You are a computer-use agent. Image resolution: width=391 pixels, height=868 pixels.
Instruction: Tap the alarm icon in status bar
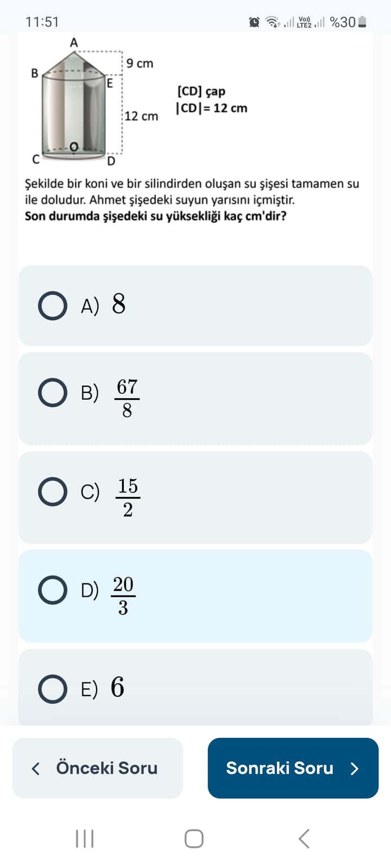(254, 22)
